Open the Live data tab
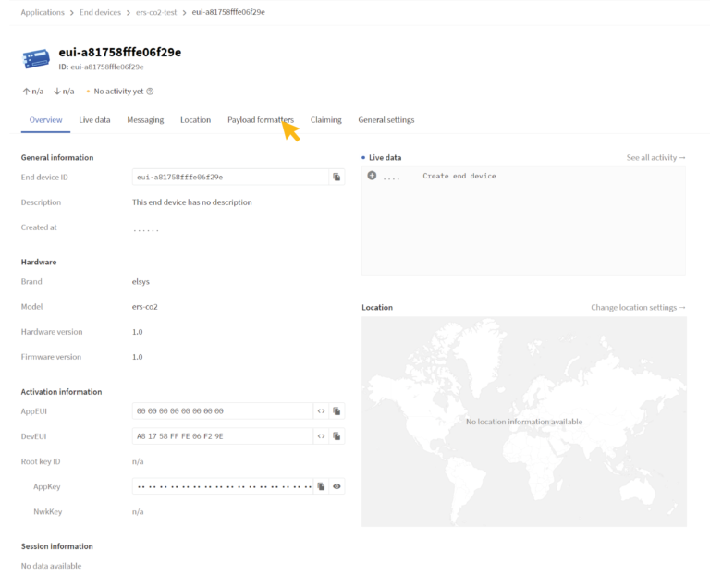The height and width of the screenshot is (588, 710). pos(94,120)
